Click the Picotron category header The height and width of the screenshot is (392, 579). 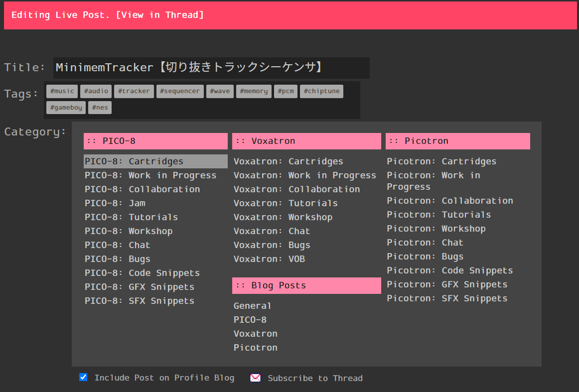pos(458,141)
